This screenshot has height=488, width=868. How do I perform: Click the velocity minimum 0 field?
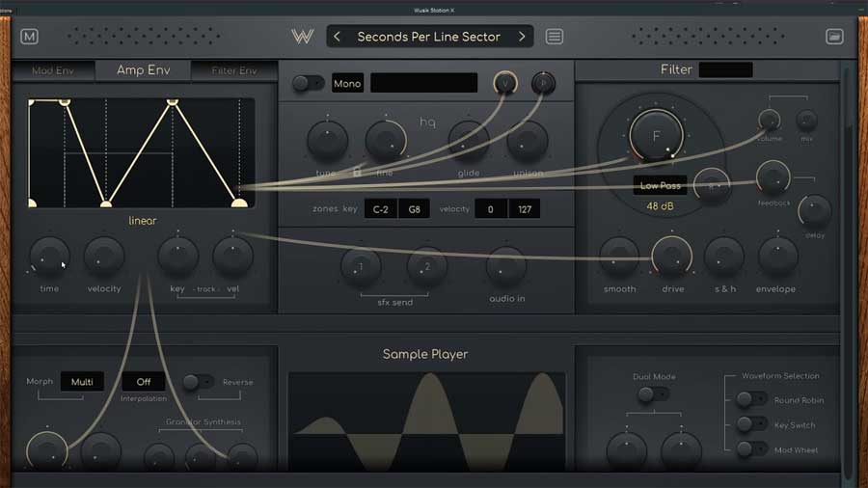pyautogui.click(x=491, y=209)
